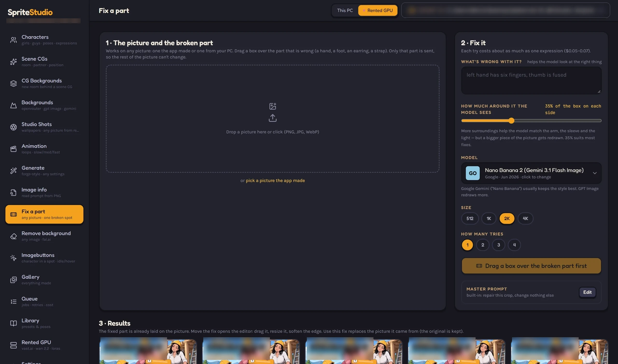
Task: Click Edit for the master prompt
Action: (587, 292)
